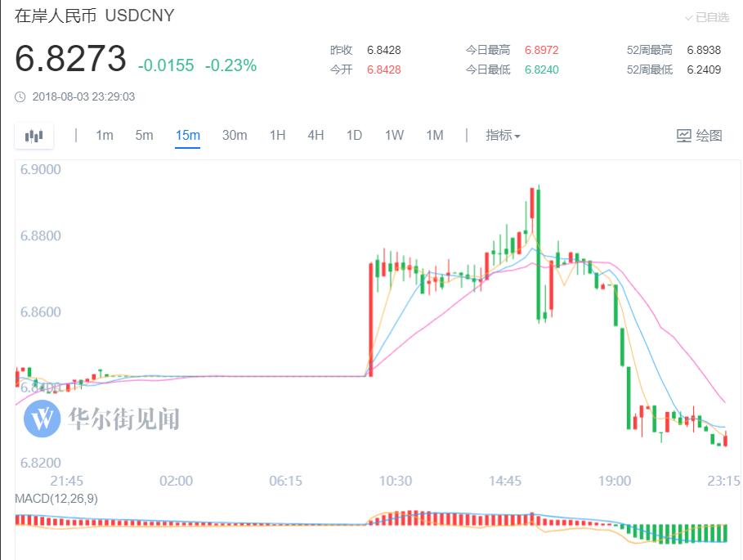Open the candlestick chart type selector

[x=34, y=136]
